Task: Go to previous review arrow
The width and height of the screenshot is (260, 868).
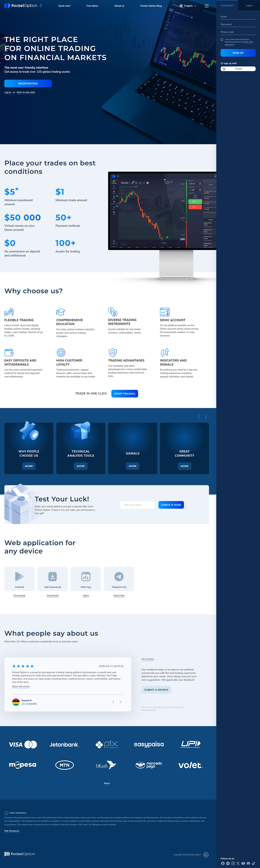Action: pos(113,702)
